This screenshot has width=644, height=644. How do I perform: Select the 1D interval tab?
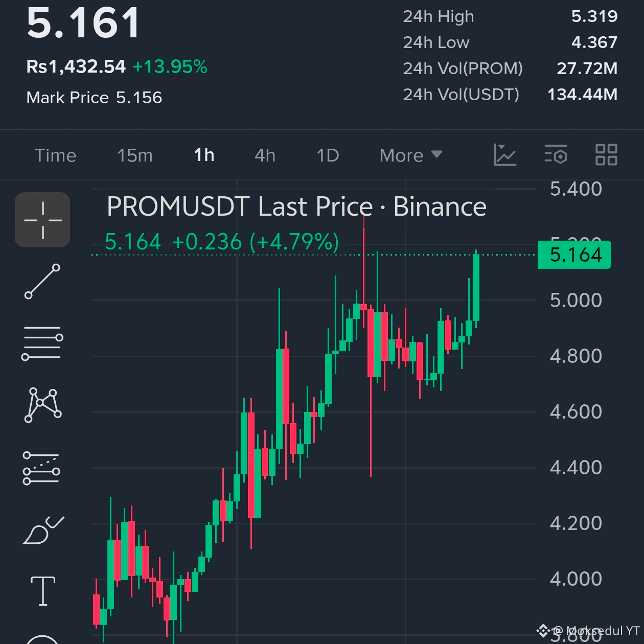coord(328,155)
